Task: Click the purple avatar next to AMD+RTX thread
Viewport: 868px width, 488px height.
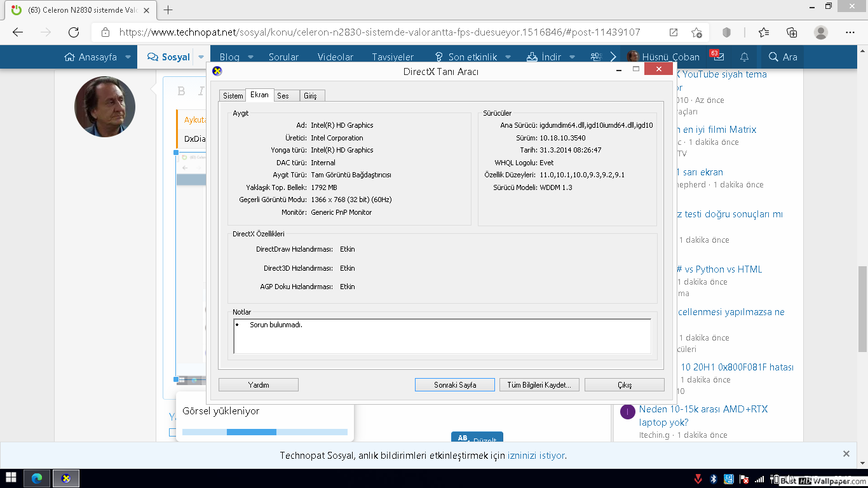Action: 628,412
